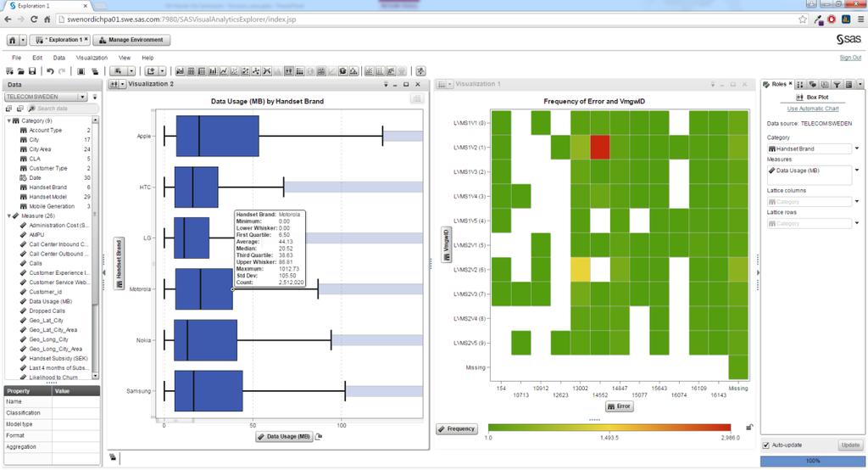Click the Logistic Regression toolbar icon
Image resolution: width=868 pixels, height=470 pixels.
pyautogui.click(x=381, y=71)
